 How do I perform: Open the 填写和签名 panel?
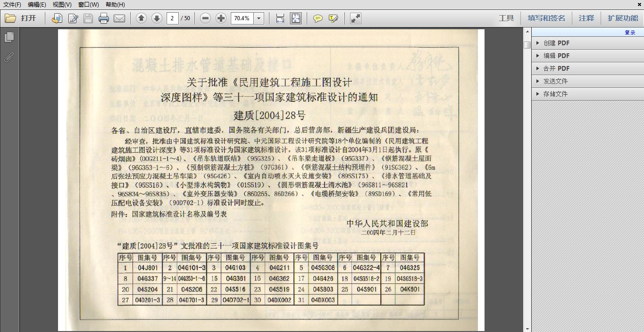point(546,18)
